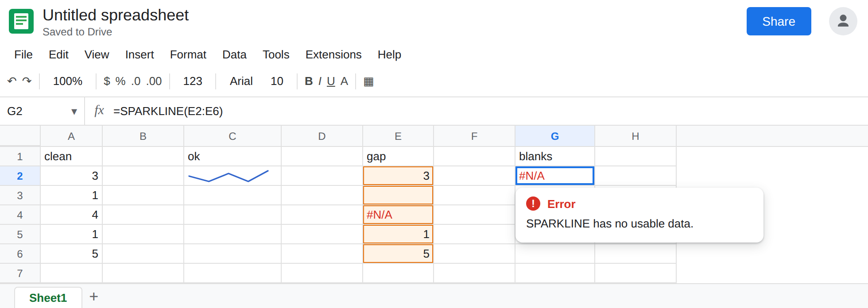Select the empty highlighted cell E3

pos(398,196)
